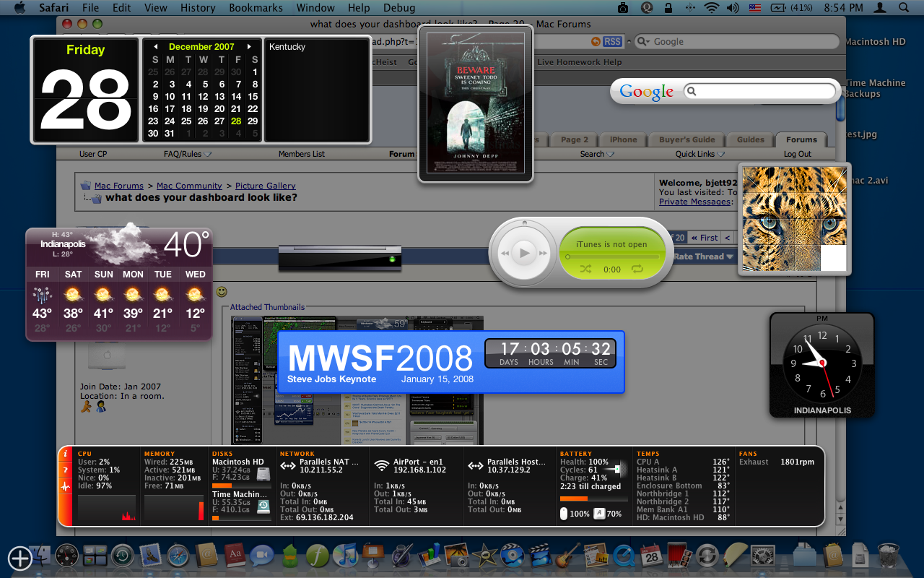The width and height of the screenshot is (924, 578).
Task: Click Safari's Google search field
Action: coord(736,42)
